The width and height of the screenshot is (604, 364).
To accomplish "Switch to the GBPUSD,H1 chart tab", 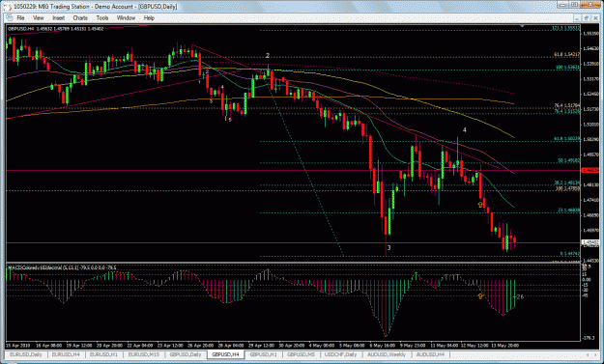I will point(264,354).
